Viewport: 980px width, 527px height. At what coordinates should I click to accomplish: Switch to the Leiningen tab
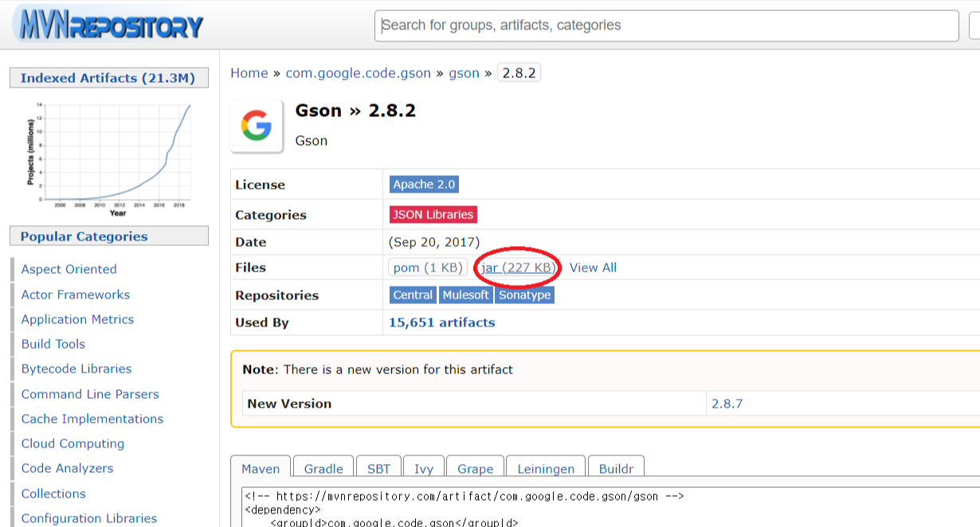pyautogui.click(x=546, y=468)
